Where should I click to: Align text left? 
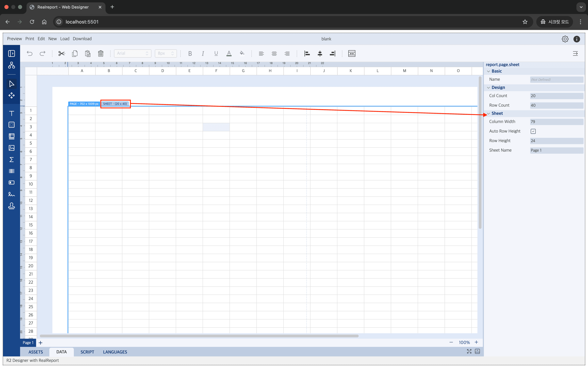(x=261, y=53)
